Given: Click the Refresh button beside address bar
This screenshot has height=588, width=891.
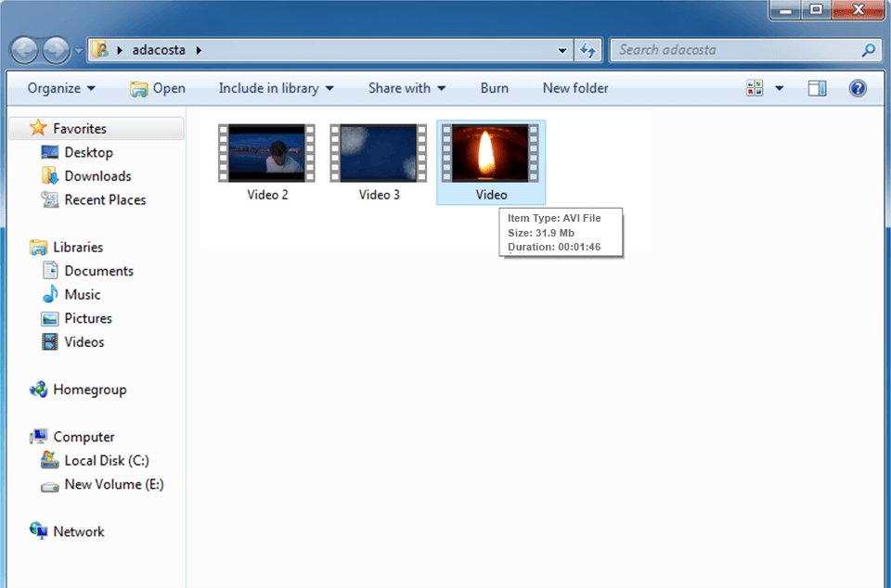Looking at the screenshot, I should [x=588, y=50].
